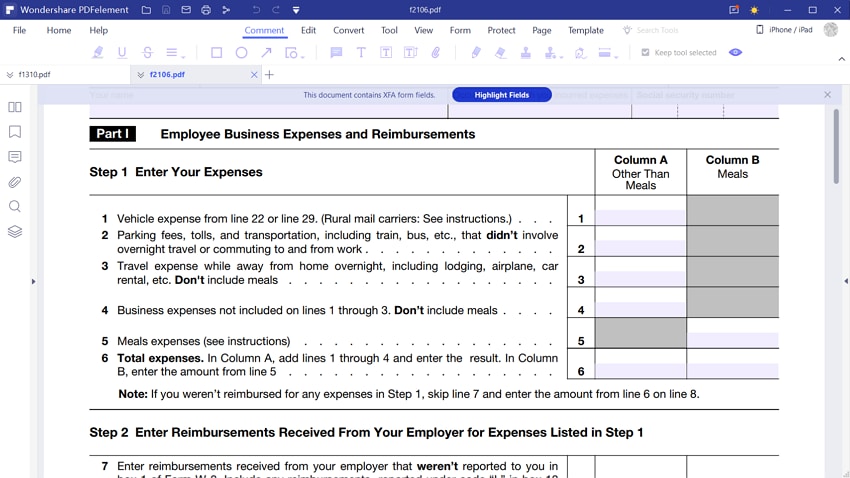Select the Oval shape tool
The image size is (850, 478).
[x=241, y=53]
